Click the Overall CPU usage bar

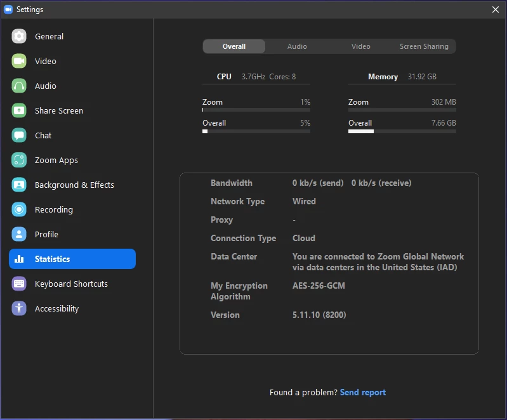point(256,131)
